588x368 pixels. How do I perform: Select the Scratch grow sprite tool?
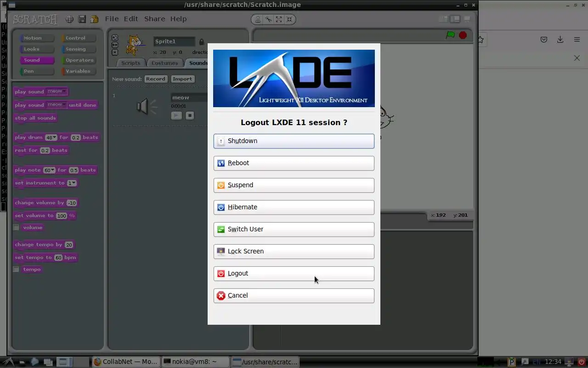point(279,19)
